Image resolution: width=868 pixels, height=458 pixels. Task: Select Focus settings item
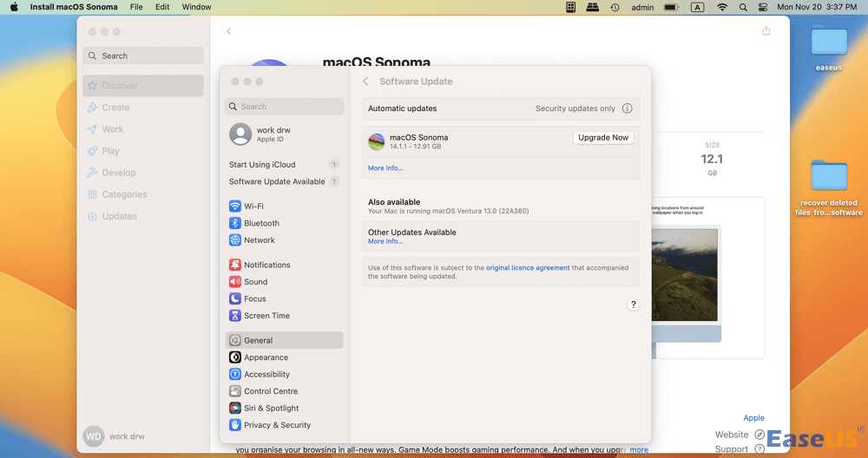tap(254, 298)
